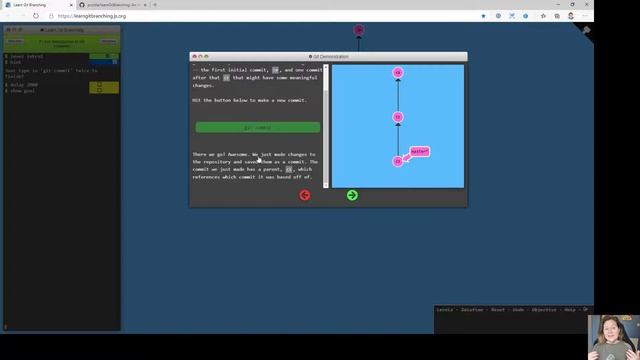This screenshot has width=640, height=360.
Task: Close the Learn Git Branching tab
Action: [x=71, y=5]
